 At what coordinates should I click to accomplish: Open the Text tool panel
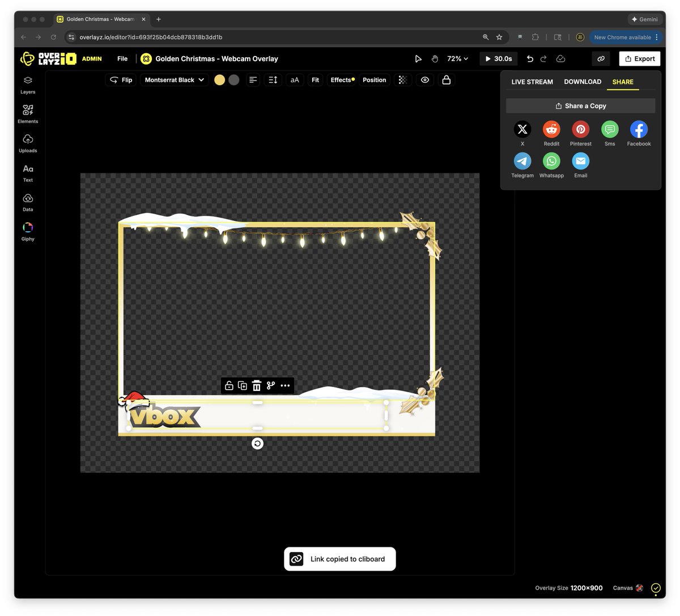[28, 173]
